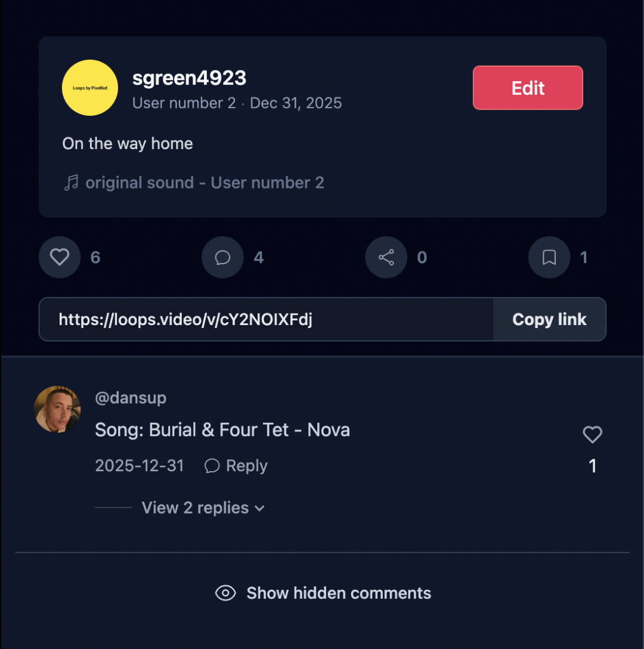Image resolution: width=644 pixels, height=649 pixels.
Task: Bookmark this video with the bookmark icon
Action: click(549, 257)
